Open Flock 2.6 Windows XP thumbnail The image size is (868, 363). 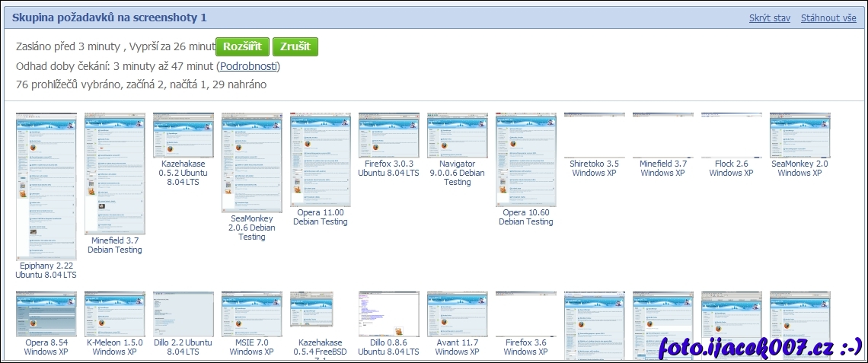tap(731, 135)
